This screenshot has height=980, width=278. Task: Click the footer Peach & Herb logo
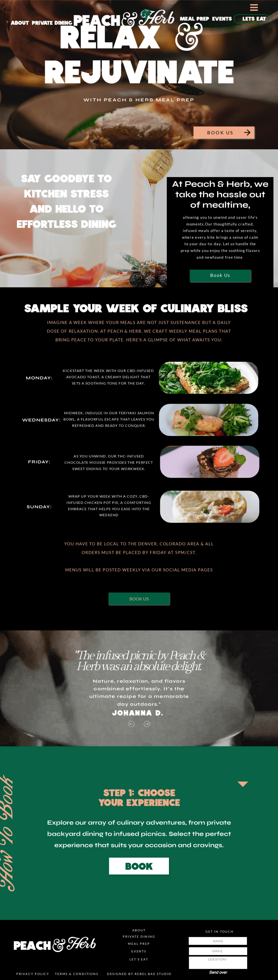55,945
